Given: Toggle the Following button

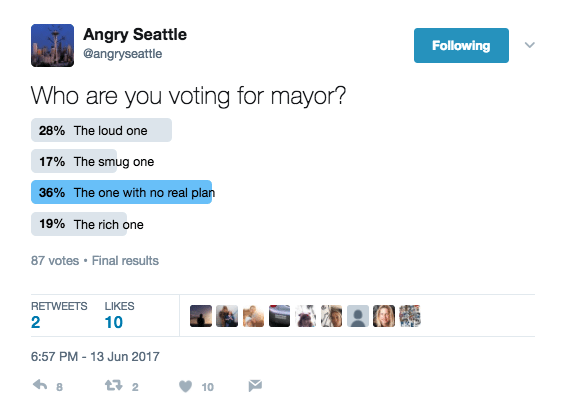Looking at the screenshot, I should (x=461, y=45).
